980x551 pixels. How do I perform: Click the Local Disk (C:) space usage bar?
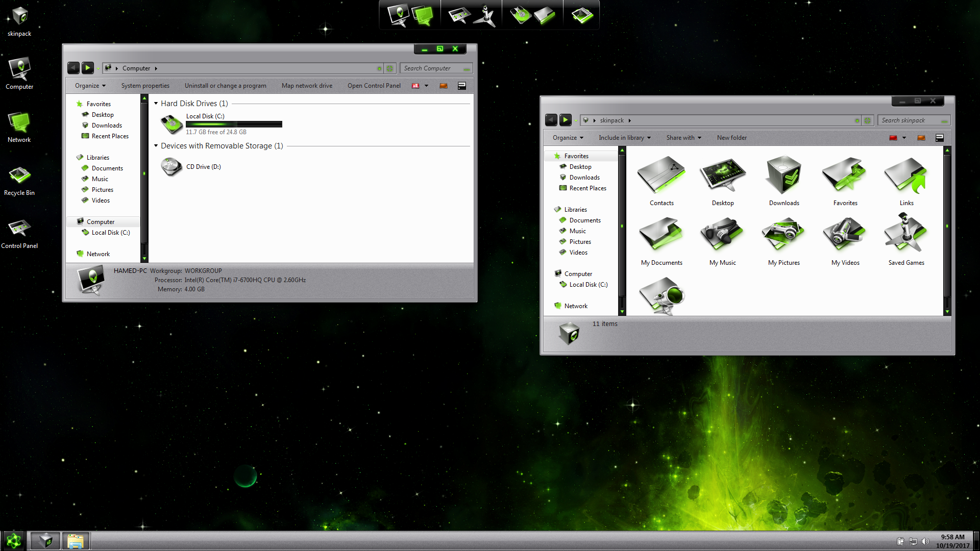click(234, 124)
